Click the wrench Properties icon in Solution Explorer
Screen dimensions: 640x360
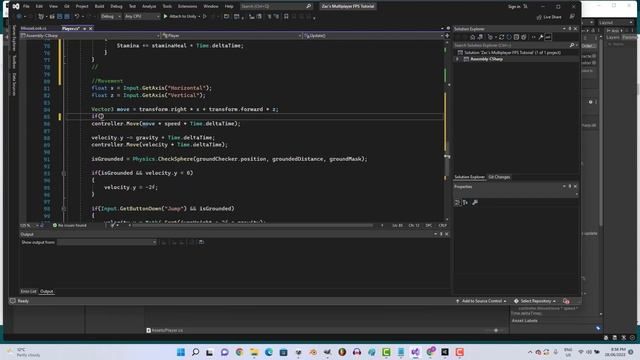541,37
